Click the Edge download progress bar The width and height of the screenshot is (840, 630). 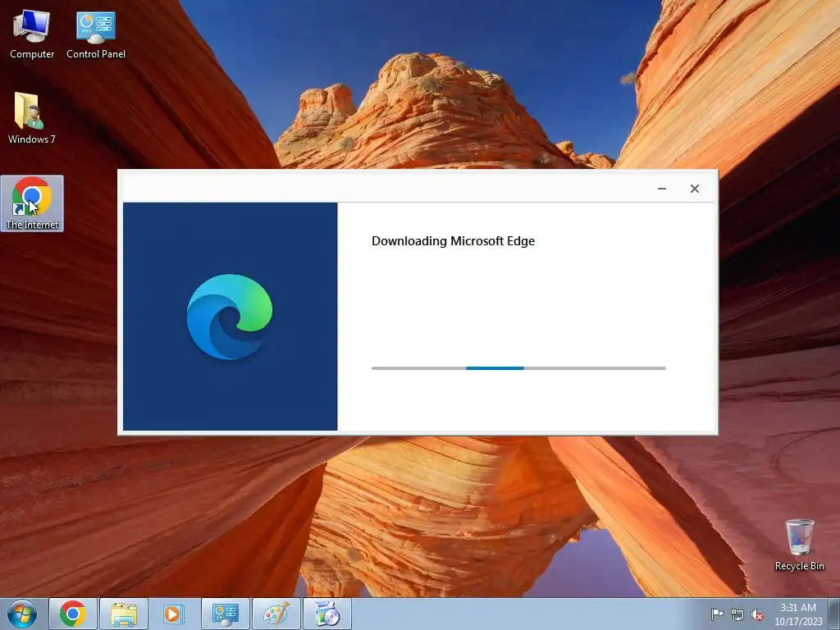coord(518,368)
